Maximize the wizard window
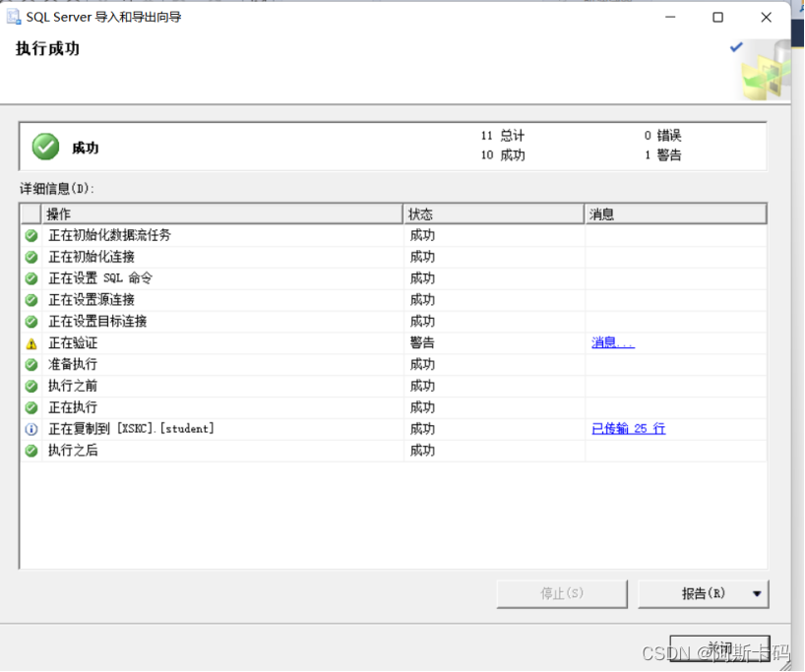Image resolution: width=805 pixels, height=672 pixels. click(717, 18)
